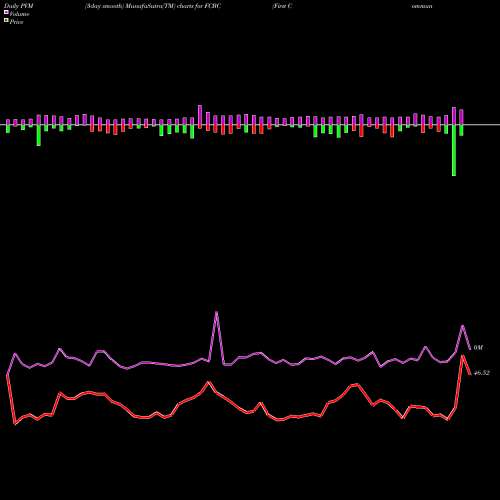Click the purple volume line's highest peak
The image size is (500, 500).
coord(217,312)
